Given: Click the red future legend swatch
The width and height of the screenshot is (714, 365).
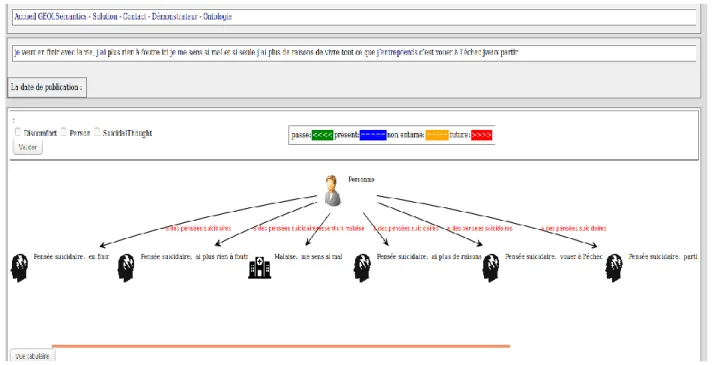Looking at the screenshot, I should point(482,135).
